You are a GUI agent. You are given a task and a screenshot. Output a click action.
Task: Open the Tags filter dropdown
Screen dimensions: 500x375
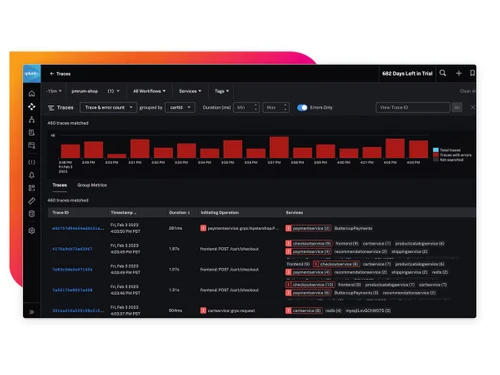pos(222,91)
